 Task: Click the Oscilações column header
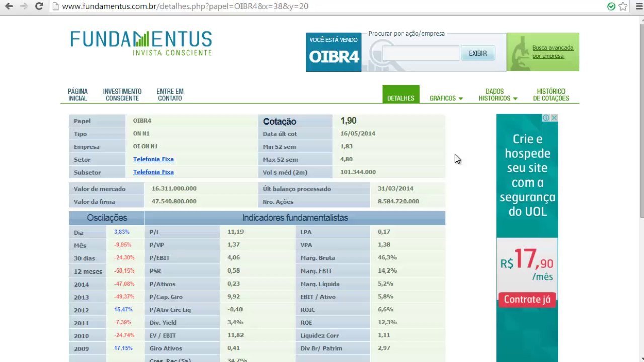pos(107,218)
